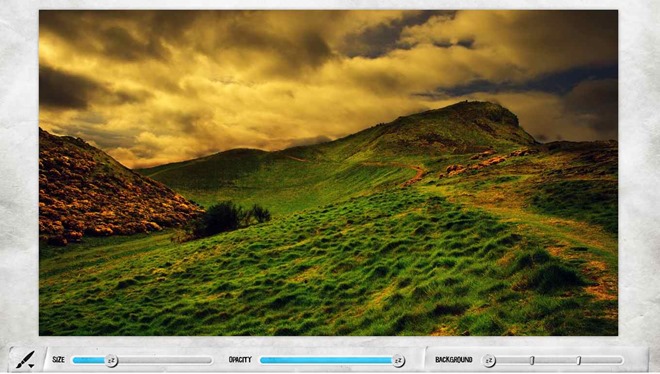Click the bright yellow clouds on the canvas
Image resolution: width=660 pixels, height=374 pixels.
[253, 105]
